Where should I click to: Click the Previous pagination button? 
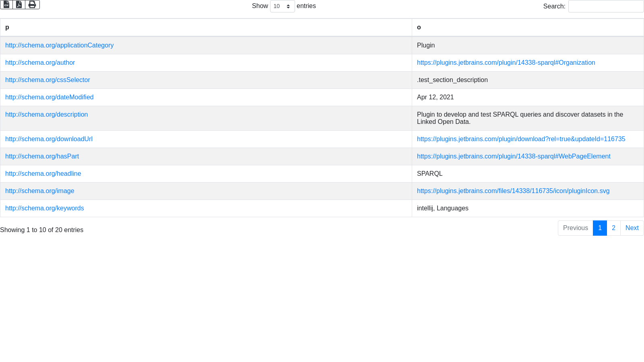point(575,228)
